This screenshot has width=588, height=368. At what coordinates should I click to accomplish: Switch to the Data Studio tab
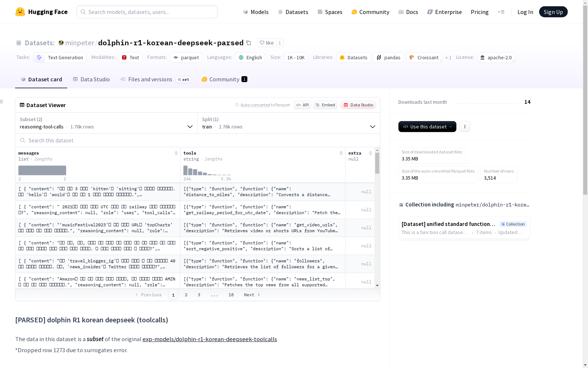tap(92, 79)
